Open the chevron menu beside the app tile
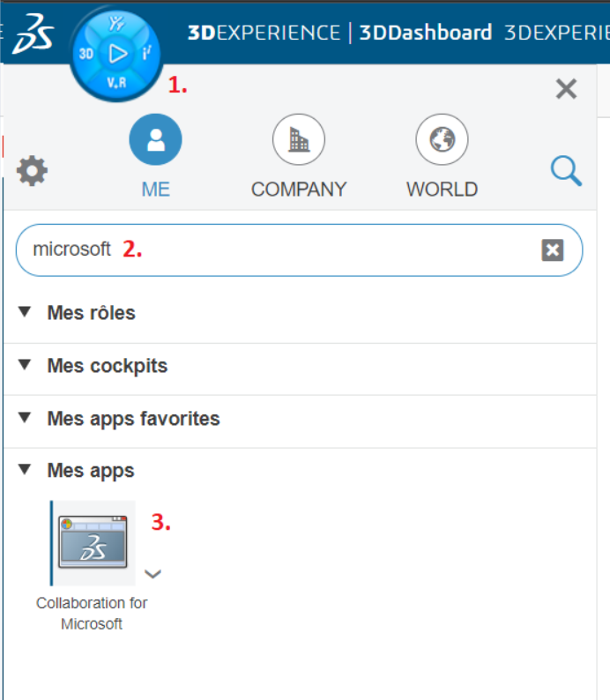 152,574
